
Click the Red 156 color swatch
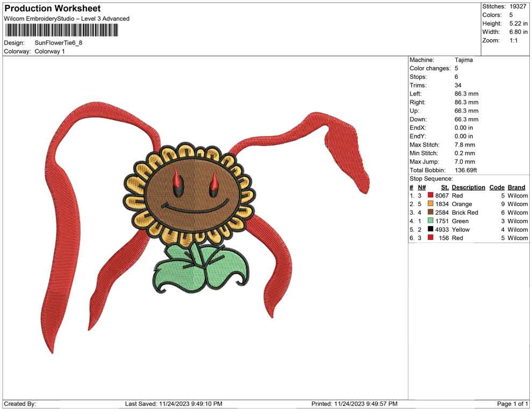tap(430, 238)
